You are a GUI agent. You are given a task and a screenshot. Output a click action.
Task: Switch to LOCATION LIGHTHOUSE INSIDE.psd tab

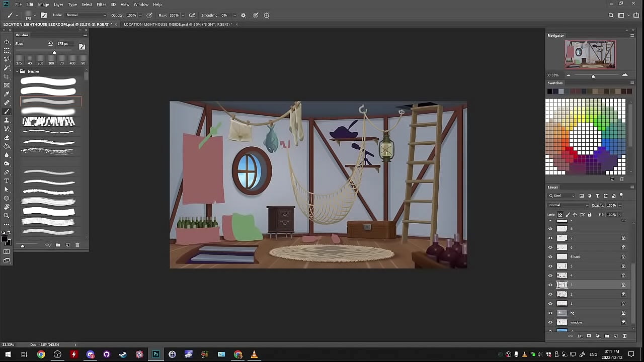(177, 24)
